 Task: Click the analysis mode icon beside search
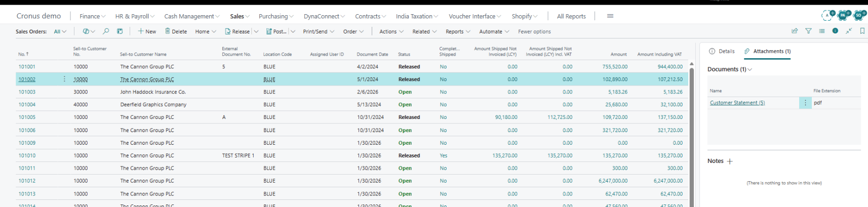tap(120, 31)
